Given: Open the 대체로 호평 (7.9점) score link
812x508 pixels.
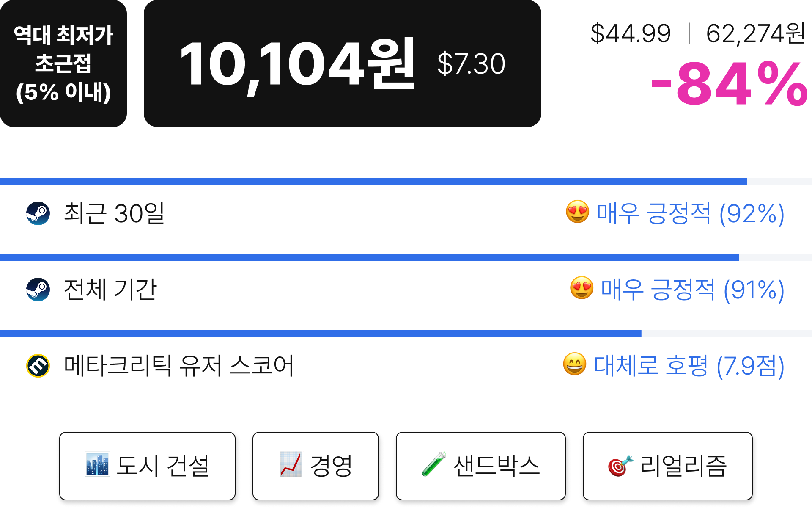Looking at the screenshot, I should (689, 366).
